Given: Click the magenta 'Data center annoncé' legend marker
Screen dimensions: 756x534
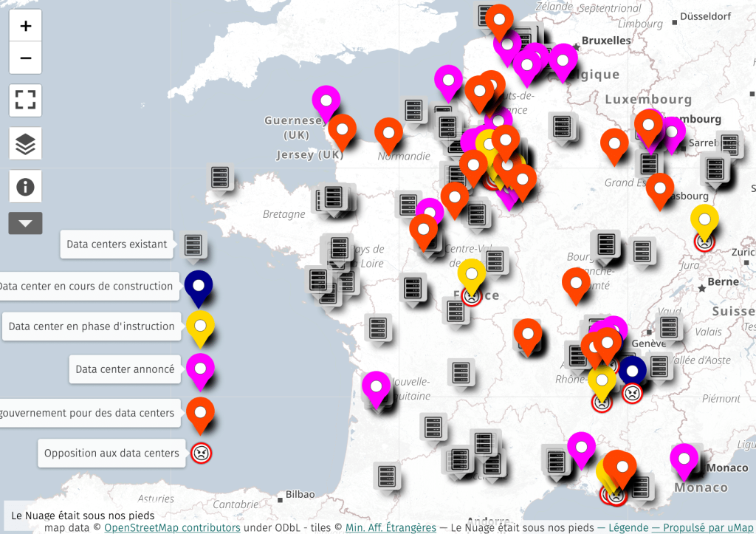Looking at the screenshot, I should [200, 368].
